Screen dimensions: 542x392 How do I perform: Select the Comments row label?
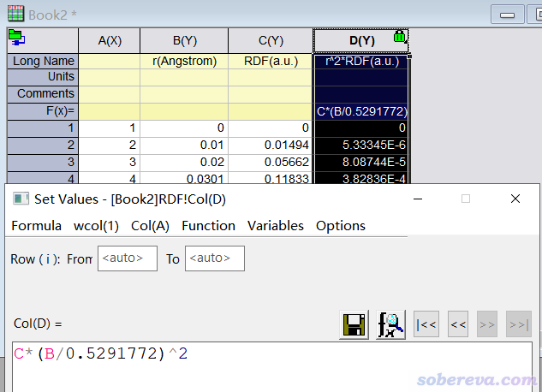tap(43, 94)
